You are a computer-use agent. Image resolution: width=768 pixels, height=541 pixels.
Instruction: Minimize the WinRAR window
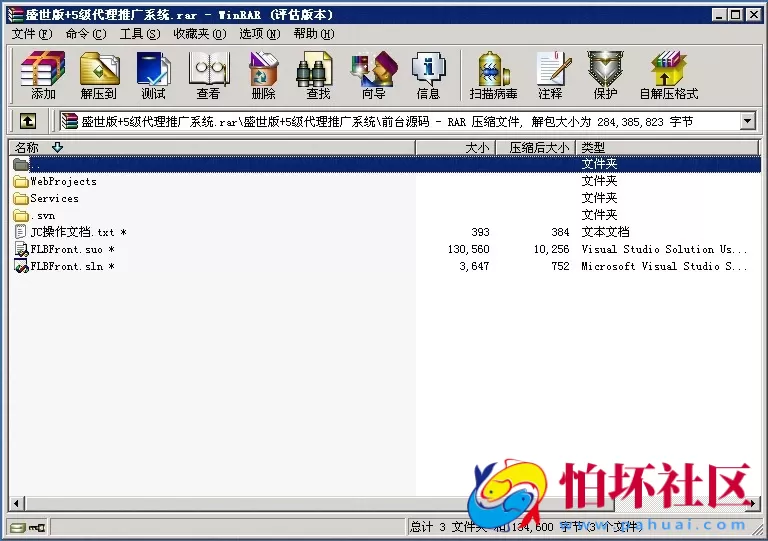point(719,15)
